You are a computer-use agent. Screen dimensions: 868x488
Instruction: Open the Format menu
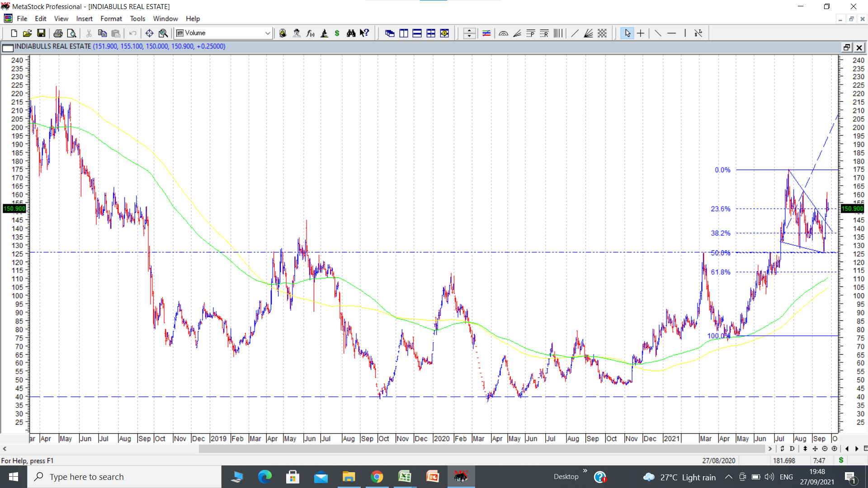[x=111, y=19]
